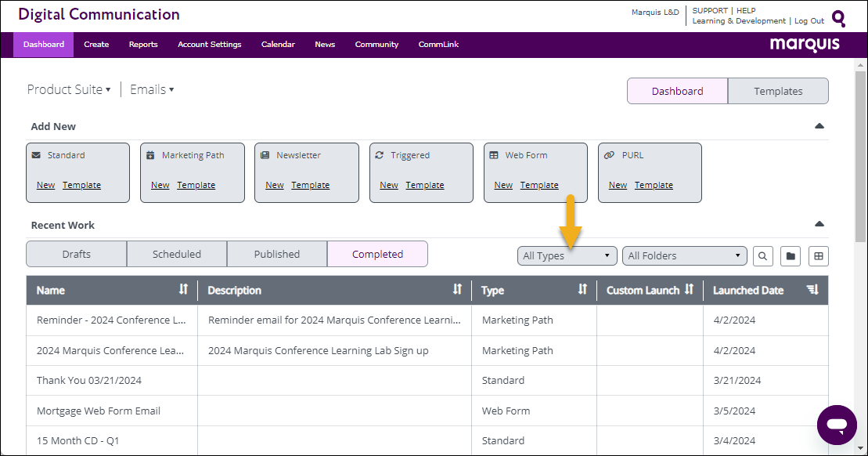Click the Web Form table icon

click(494, 155)
